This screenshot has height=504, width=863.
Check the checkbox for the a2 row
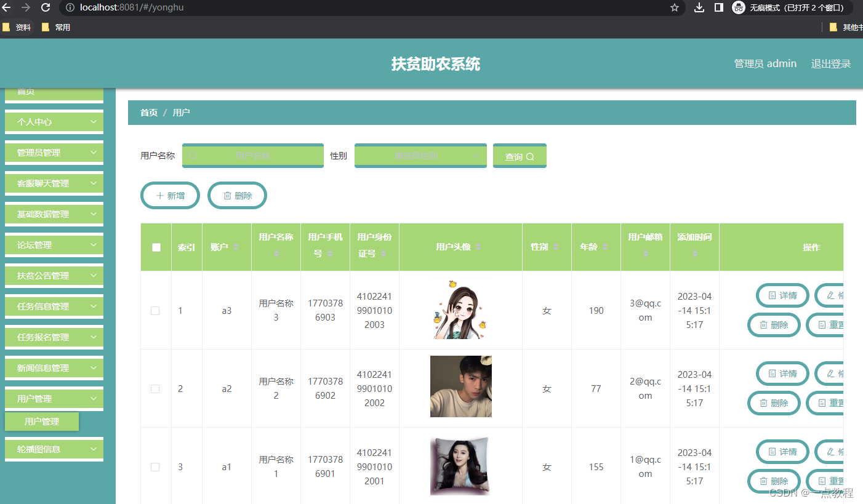[x=155, y=389]
